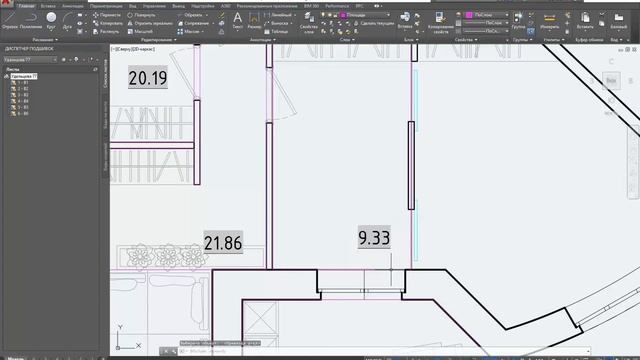Screen dimensions: 640x360
Task: Switch to the Управление ribbon tab
Action: 154,6
